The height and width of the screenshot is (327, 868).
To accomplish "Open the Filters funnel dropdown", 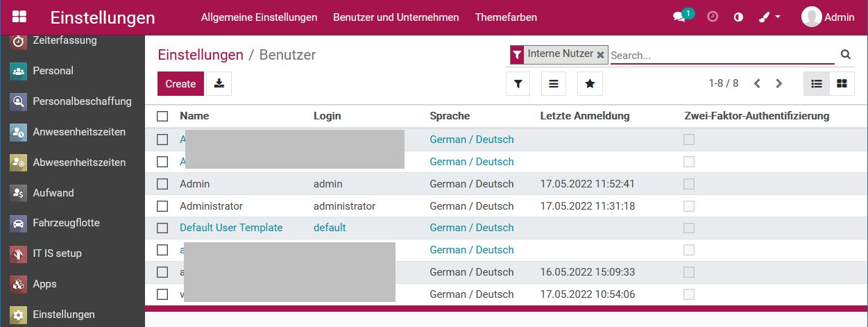I will (518, 83).
